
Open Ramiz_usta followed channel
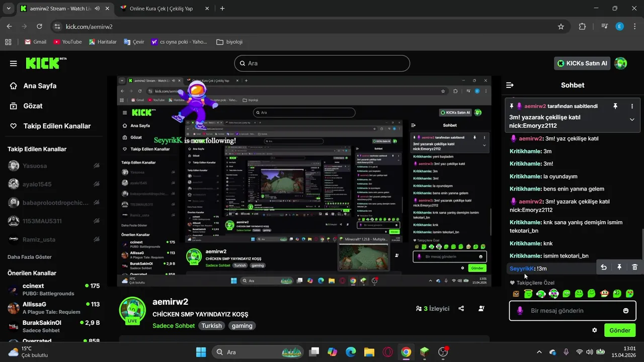click(x=53, y=240)
